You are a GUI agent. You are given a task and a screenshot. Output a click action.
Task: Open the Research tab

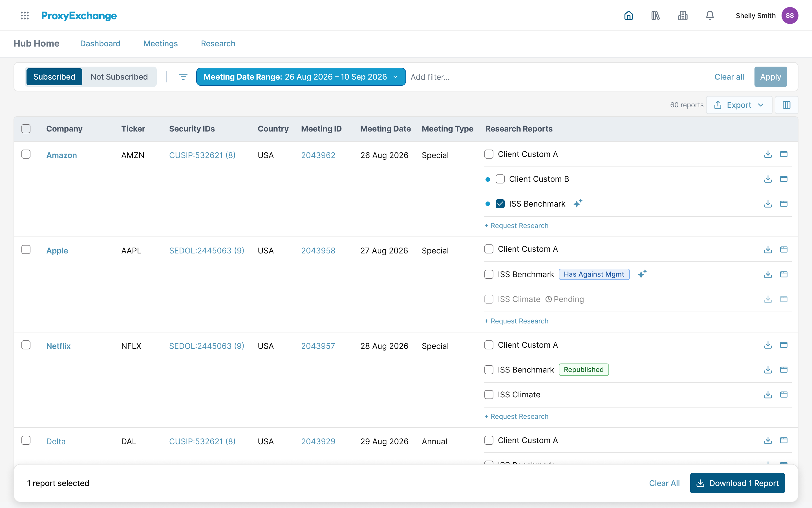pos(218,44)
